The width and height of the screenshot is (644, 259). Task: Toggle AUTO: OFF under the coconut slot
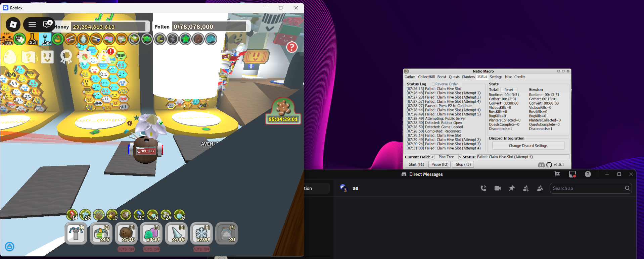tap(126, 249)
